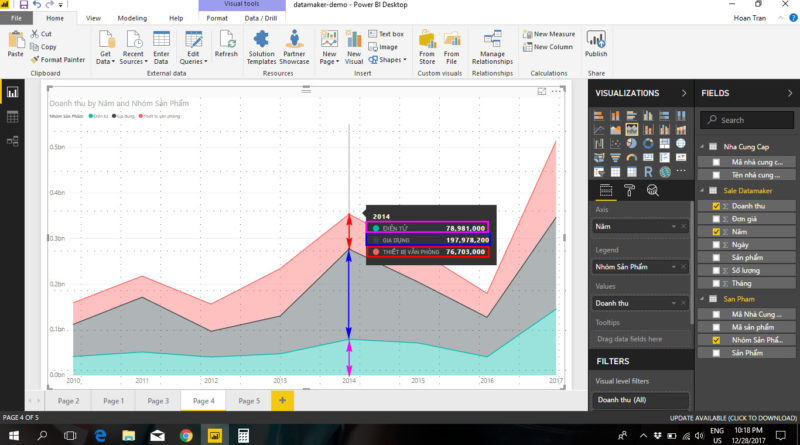Viewport: 800px width, 445px height.
Task: Click the Publish icon in ribbon
Action: [596, 44]
